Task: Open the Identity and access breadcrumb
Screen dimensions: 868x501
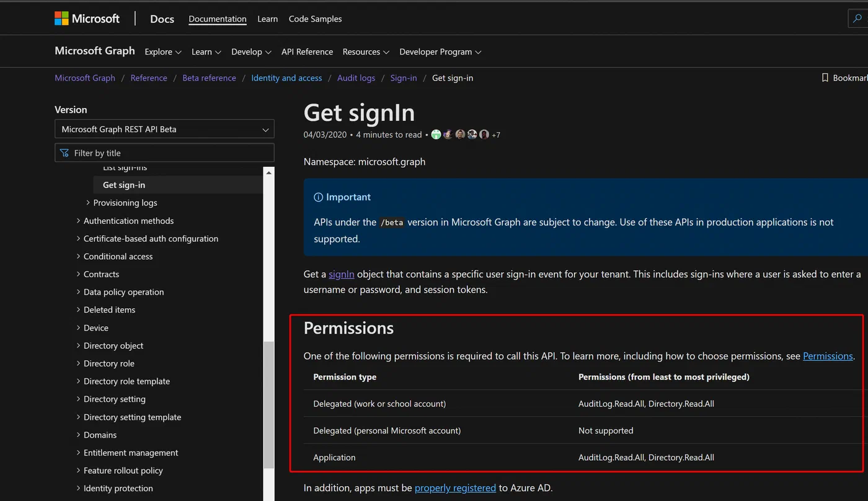Action: pyautogui.click(x=286, y=78)
